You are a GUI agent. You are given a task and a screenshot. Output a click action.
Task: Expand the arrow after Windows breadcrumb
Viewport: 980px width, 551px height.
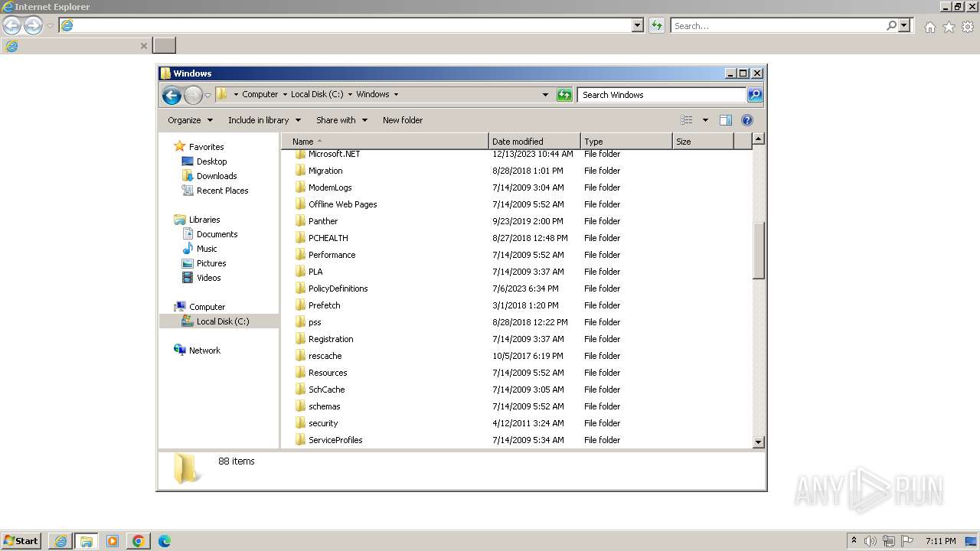pos(396,94)
